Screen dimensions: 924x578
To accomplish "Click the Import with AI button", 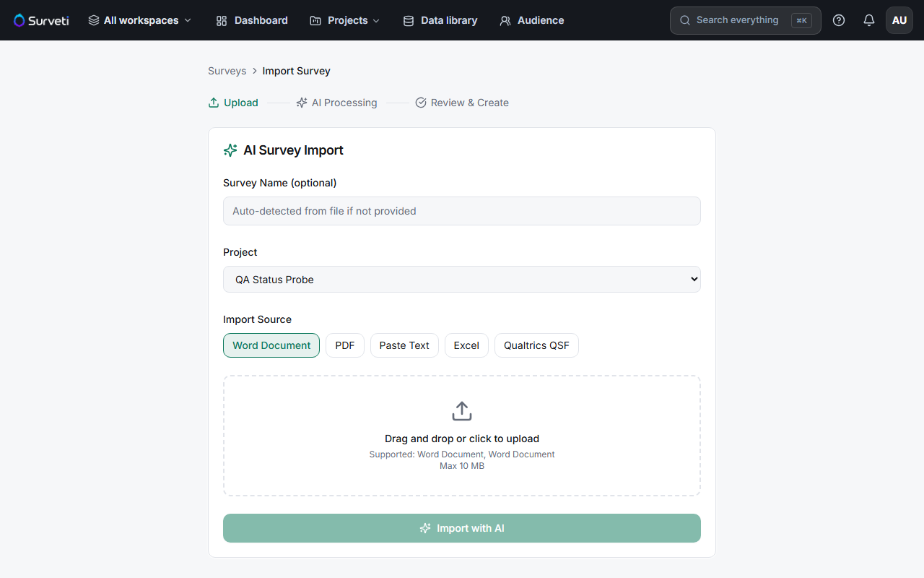I will 462,528.
